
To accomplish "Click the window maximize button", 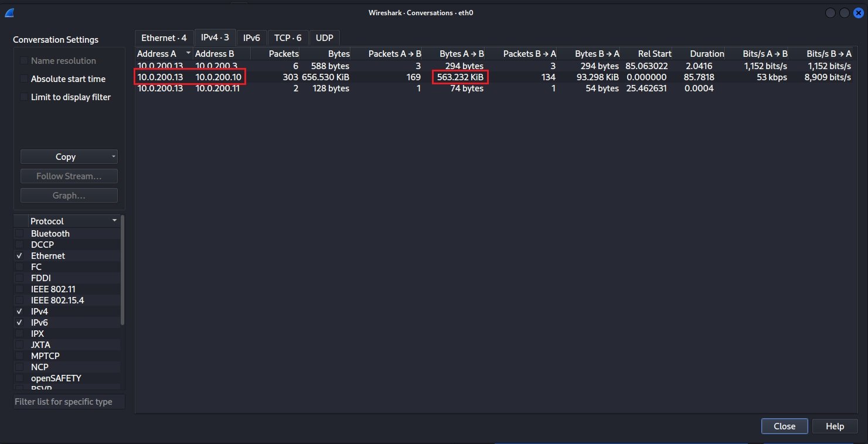I will [844, 12].
